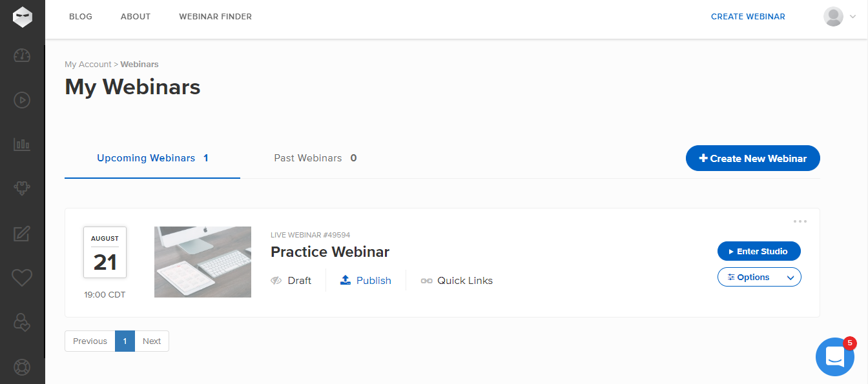Expand the Options dropdown for Practice Webinar
The width and height of the screenshot is (868, 384).
point(759,277)
